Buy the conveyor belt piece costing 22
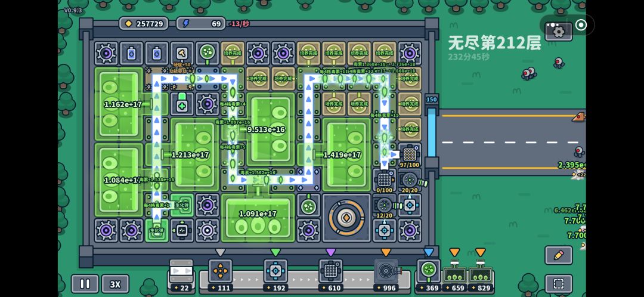The image size is (644, 297). pyautogui.click(x=181, y=275)
